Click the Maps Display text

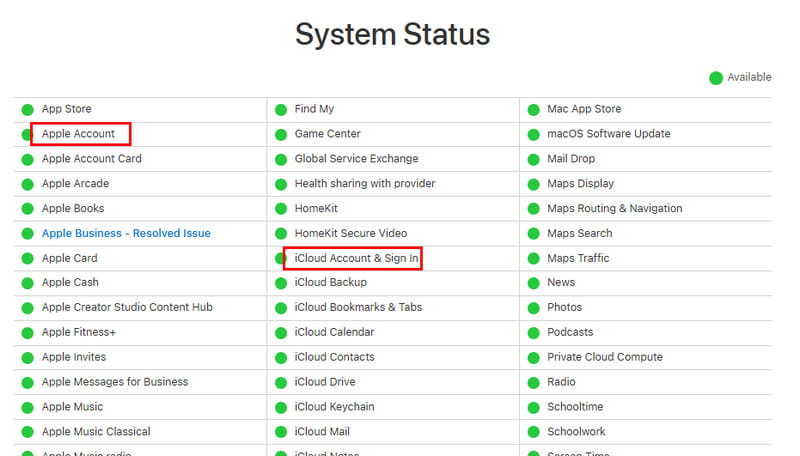[x=580, y=183]
